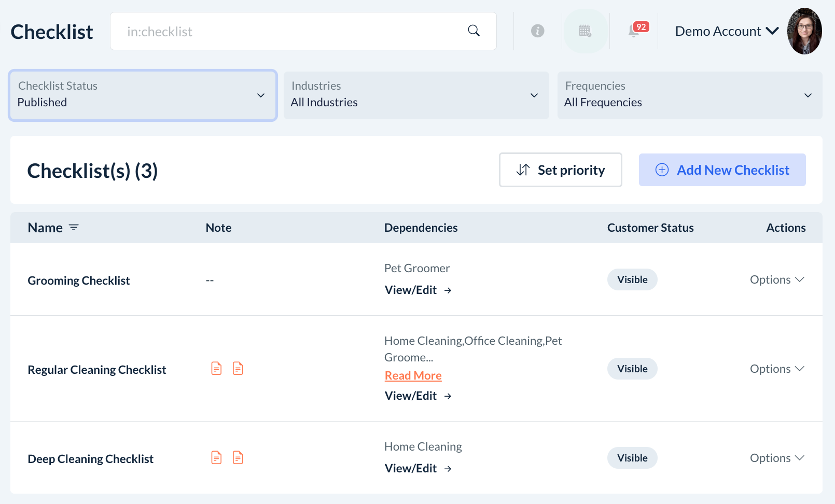Expand the Checklist Status dropdown
Screen dimensions: 835x504
(143, 95)
